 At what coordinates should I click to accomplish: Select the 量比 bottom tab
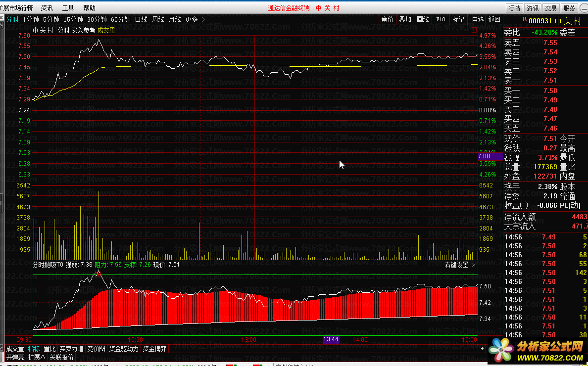(49, 349)
